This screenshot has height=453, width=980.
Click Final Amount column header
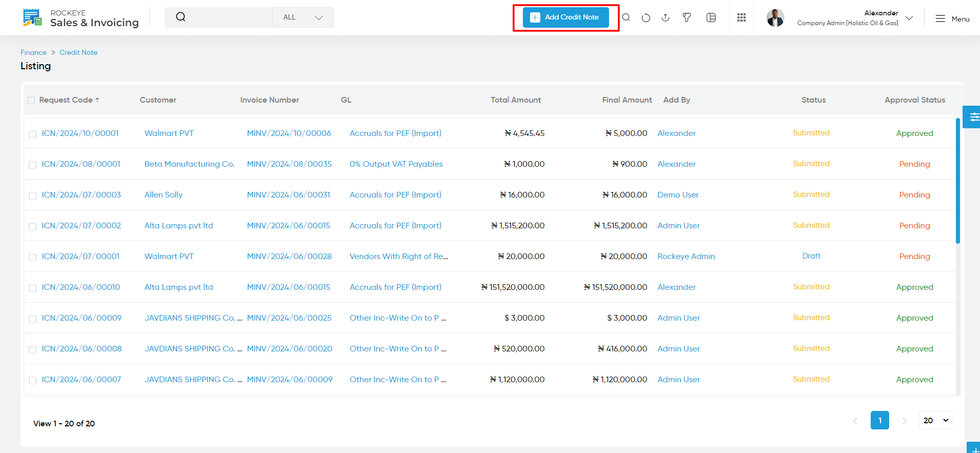[x=627, y=100]
